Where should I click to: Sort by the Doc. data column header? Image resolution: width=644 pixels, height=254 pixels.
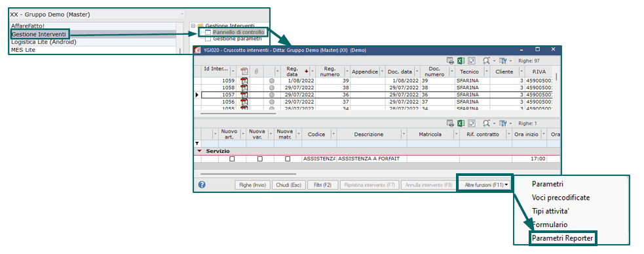(x=400, y=72)
